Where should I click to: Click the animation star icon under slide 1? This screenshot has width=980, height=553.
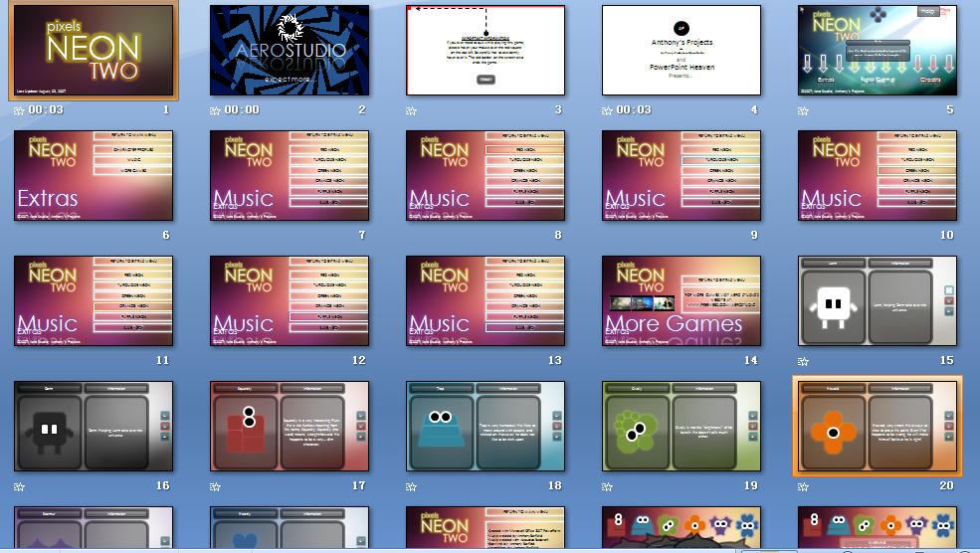[19, 110]
